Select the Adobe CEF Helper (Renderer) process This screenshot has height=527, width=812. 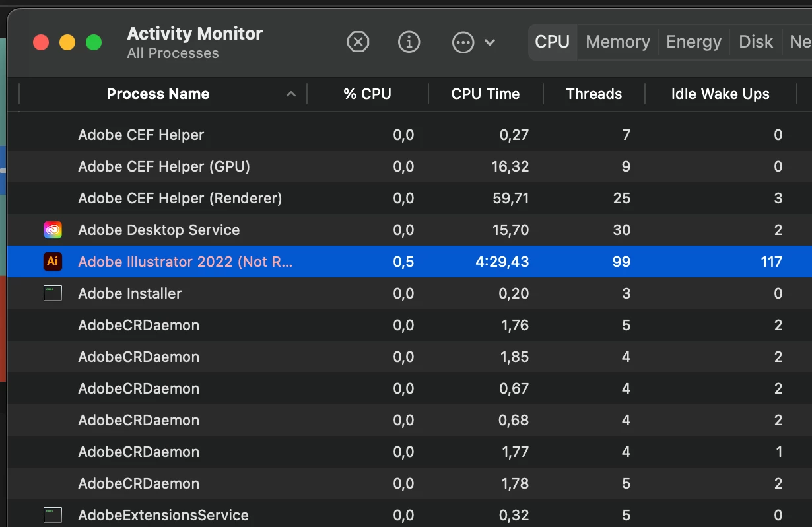click(409, 198)
